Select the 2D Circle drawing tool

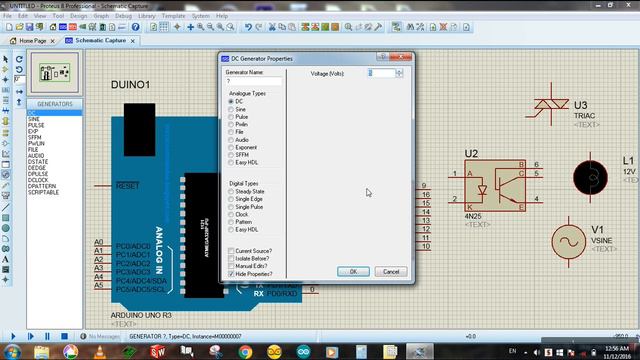tap(6, 228)
